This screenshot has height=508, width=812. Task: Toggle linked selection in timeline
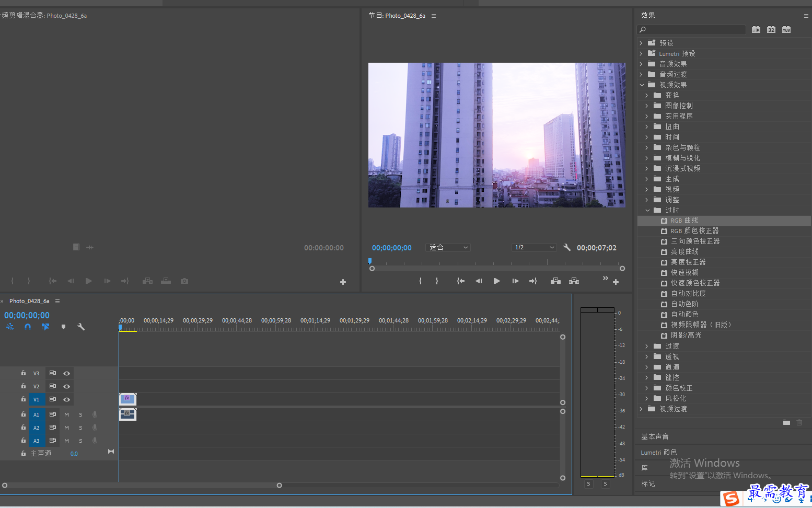[45, 327]
